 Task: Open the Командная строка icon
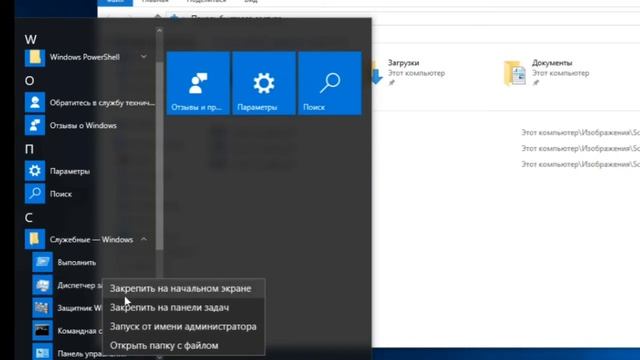coord(42,331)
